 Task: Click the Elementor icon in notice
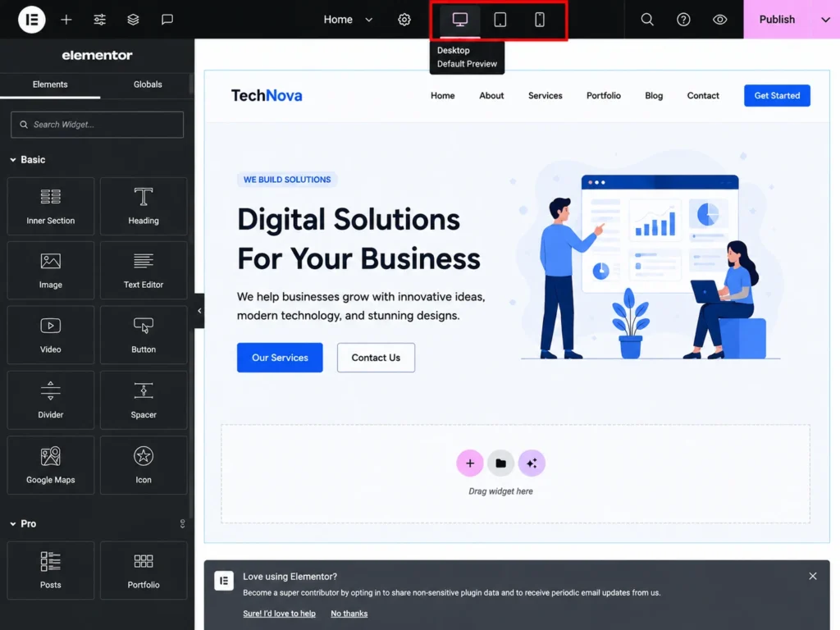coord(224,581)
